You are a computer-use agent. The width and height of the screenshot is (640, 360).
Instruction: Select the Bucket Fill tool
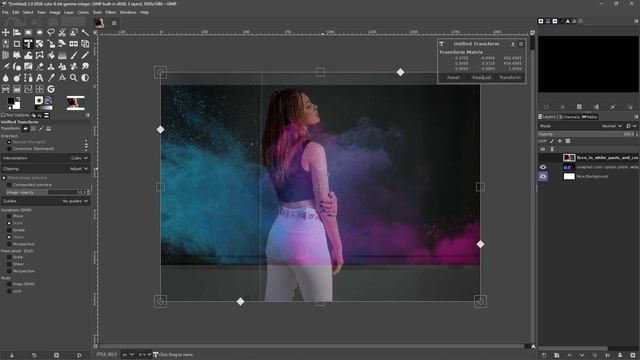[51, 55]
